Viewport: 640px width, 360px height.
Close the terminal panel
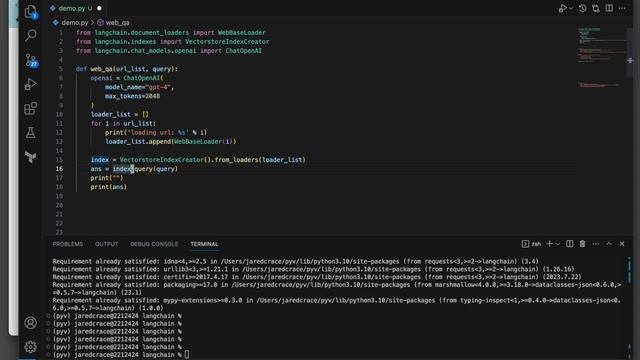(622, 244)
